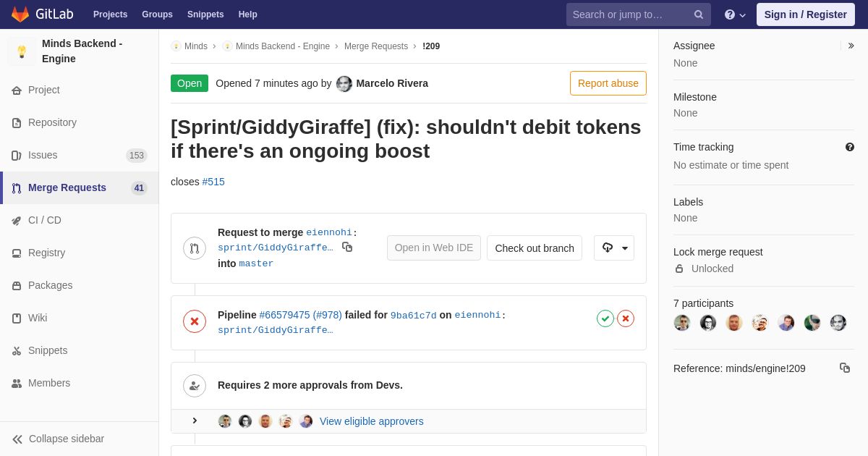Viewport: 868px width, 456px height.
Task: Click the search magnifier icon
Action: point(699,14)
